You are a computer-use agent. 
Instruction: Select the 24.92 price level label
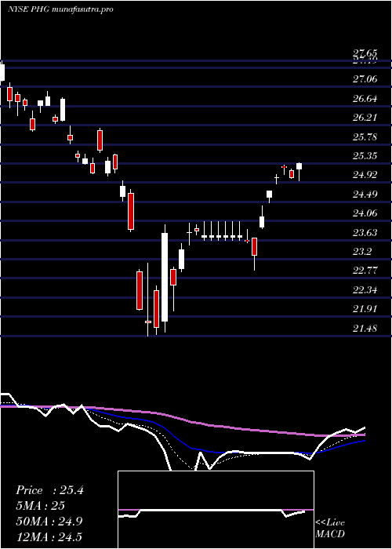click(x=365, y=175)
